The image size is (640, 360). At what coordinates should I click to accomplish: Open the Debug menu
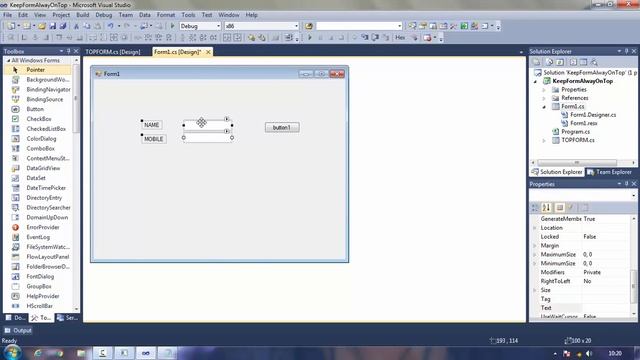[104, 15]
